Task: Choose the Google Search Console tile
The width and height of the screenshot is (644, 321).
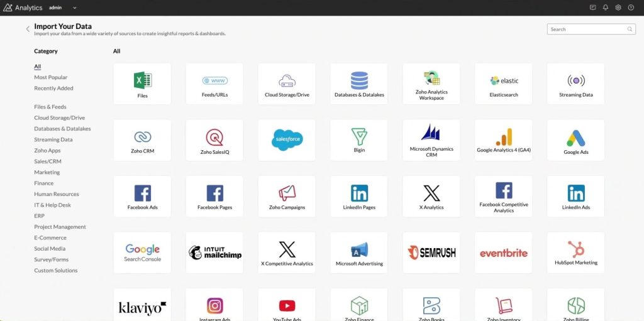Action: coord(142,253)
